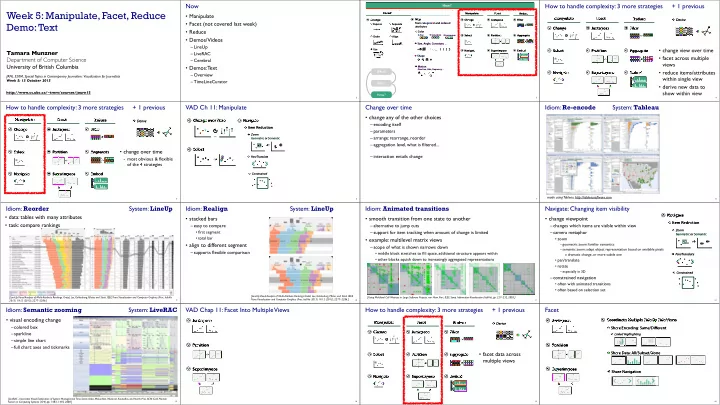The width and height of the screenshot is (720, 405).
Task: Click the 'Demos/Videos' bullet in the Now slide
Action: pos(206,40)
